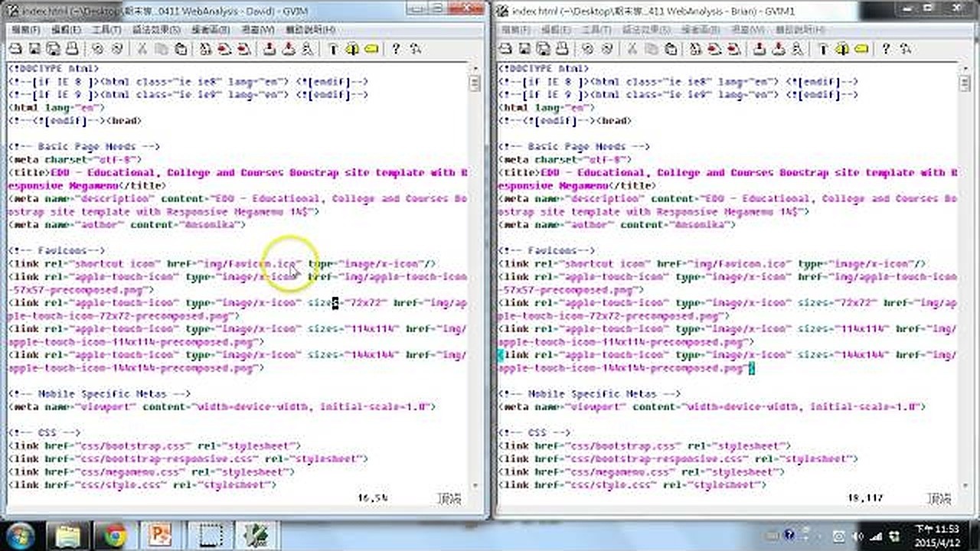Undo last change in right Brian window
Viewport: 980px width, 551px height.
[587, 48]
